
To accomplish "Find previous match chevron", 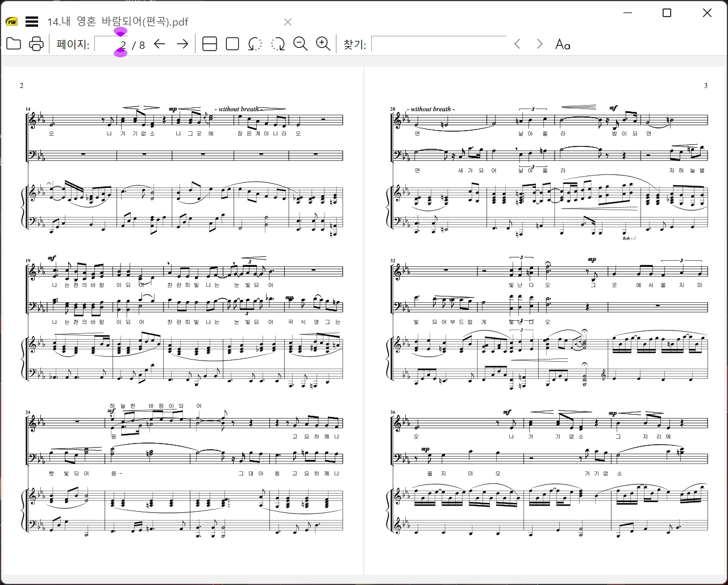I will [517, 44].
